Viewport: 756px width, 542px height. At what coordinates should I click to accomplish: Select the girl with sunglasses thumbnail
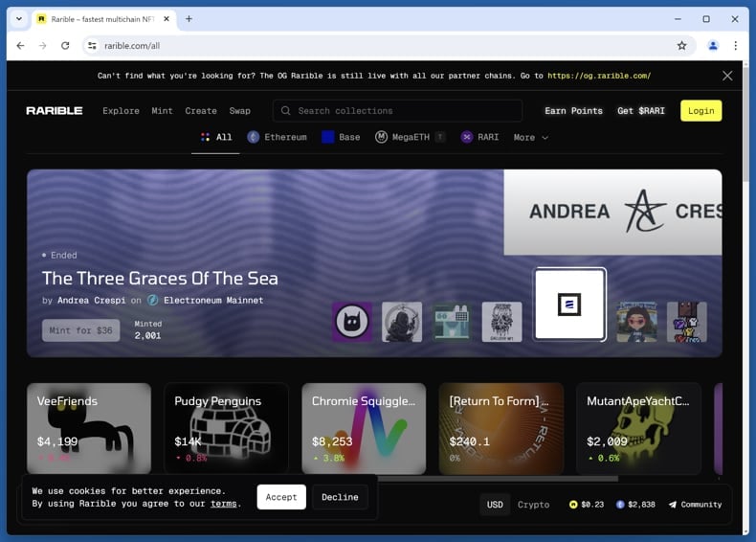point(637,322)
